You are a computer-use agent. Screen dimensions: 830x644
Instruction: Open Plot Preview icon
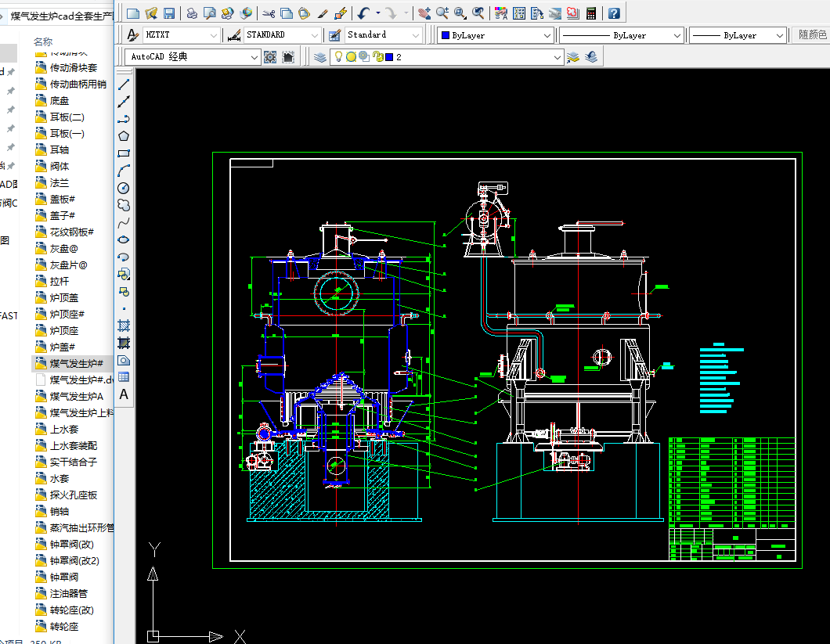(x=210, y=13)
